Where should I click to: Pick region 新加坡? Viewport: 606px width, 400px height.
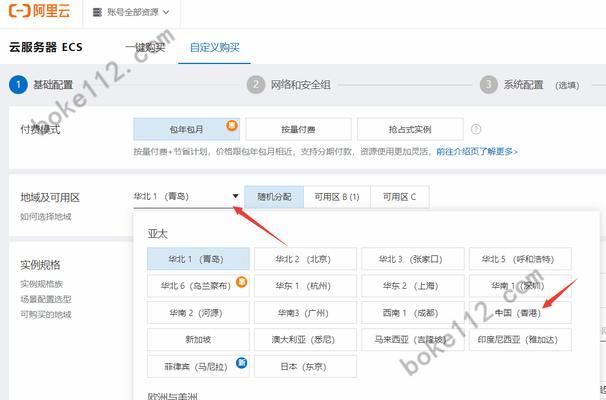click(198, 339)
